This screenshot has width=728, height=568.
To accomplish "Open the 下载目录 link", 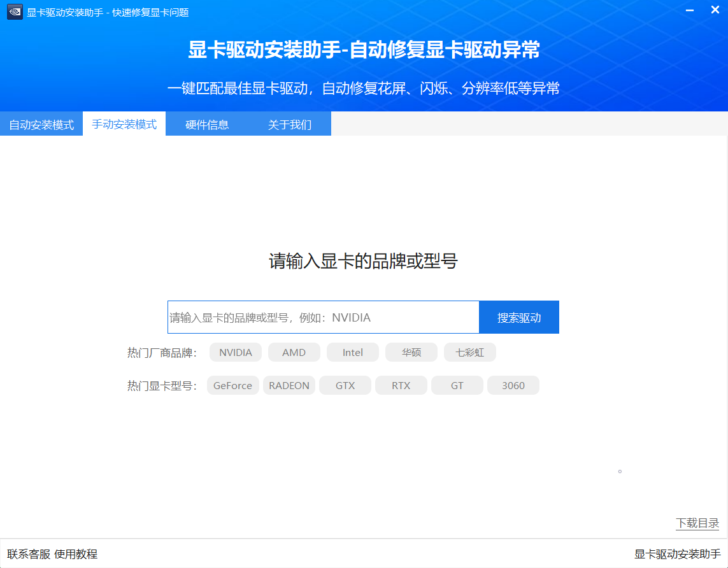I will (698, 523).
